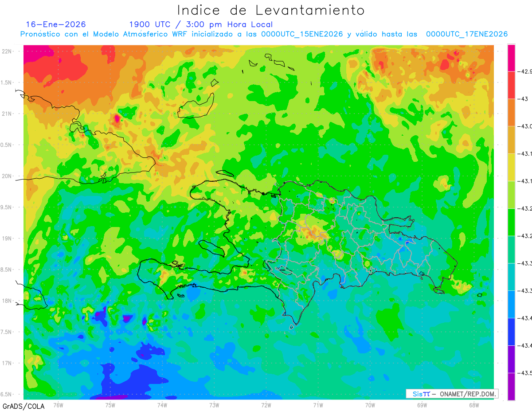
Task: Click the '68W' longitude label
Action: click(x=474, y=405)
